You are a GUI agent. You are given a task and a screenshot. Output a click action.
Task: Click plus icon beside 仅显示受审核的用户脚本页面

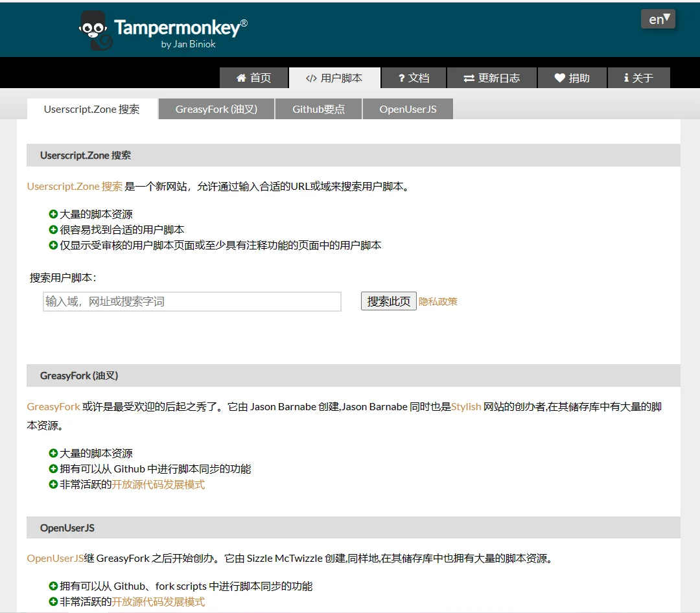pyautogui.click(x=53, y=245)
